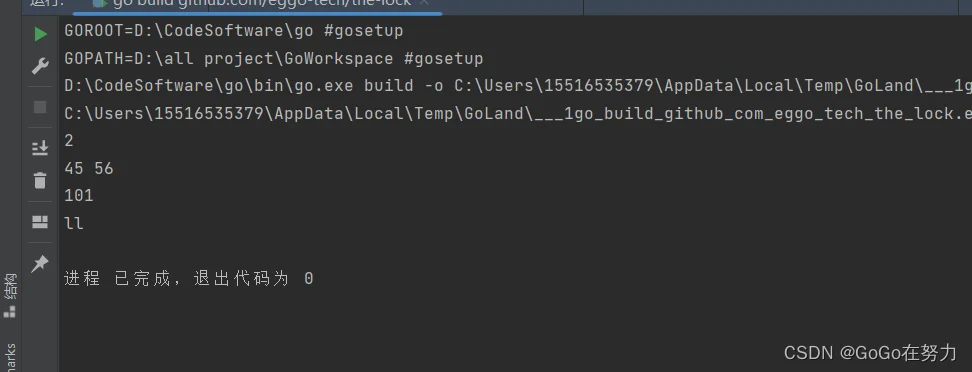Click the gray stop square icon
972x372 pixels.
pos(40,107)
